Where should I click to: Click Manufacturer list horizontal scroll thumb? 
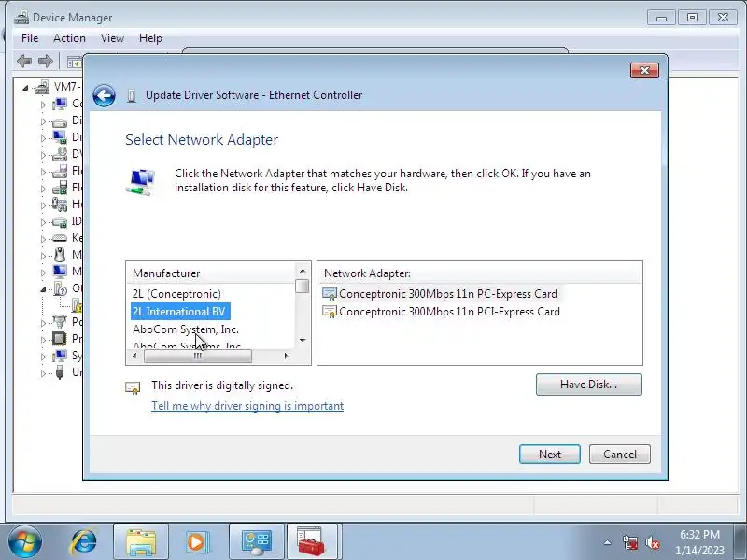tap(198, 356)
